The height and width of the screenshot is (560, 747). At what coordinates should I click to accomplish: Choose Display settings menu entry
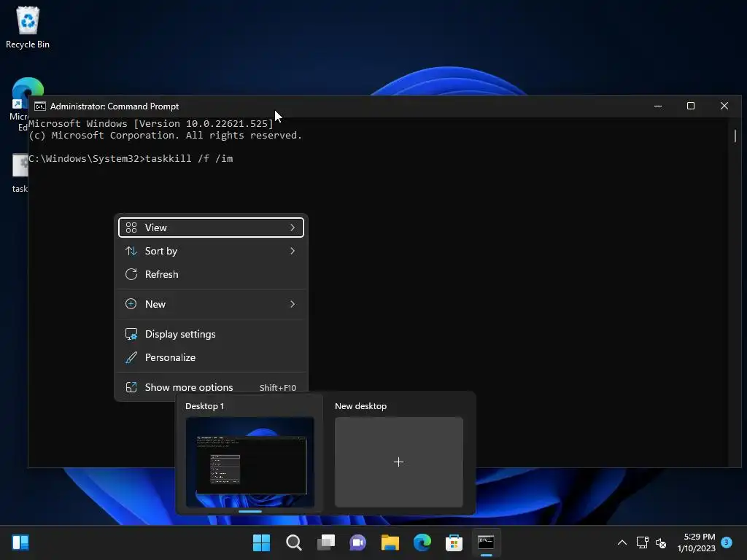coord(211,334)
